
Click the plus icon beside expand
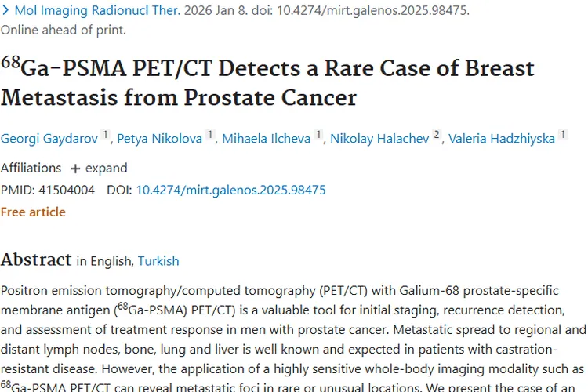click(75, 169)
